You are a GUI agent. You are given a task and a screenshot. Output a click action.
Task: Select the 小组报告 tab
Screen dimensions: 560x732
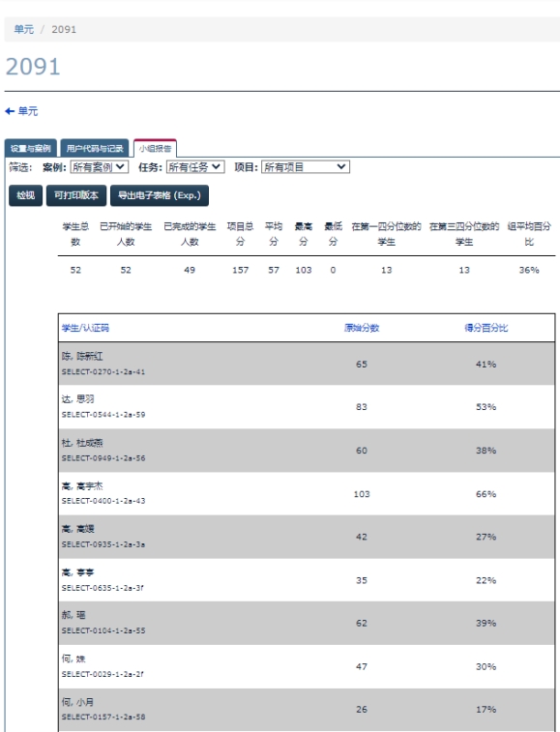pos(155,149)
